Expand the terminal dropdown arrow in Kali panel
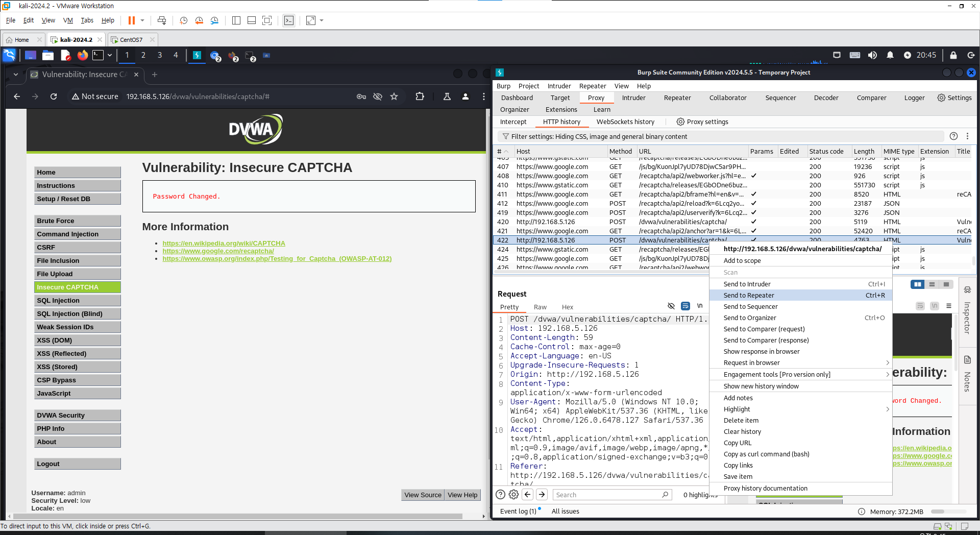This screenshot has height=535, width=980. tap(110, 55)
